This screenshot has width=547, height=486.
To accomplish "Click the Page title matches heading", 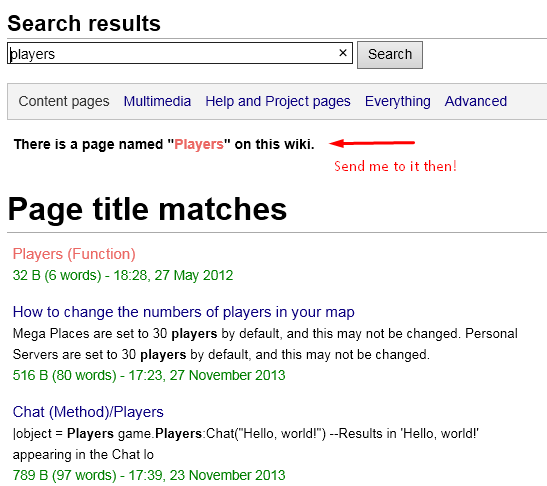I will point(147,209).
